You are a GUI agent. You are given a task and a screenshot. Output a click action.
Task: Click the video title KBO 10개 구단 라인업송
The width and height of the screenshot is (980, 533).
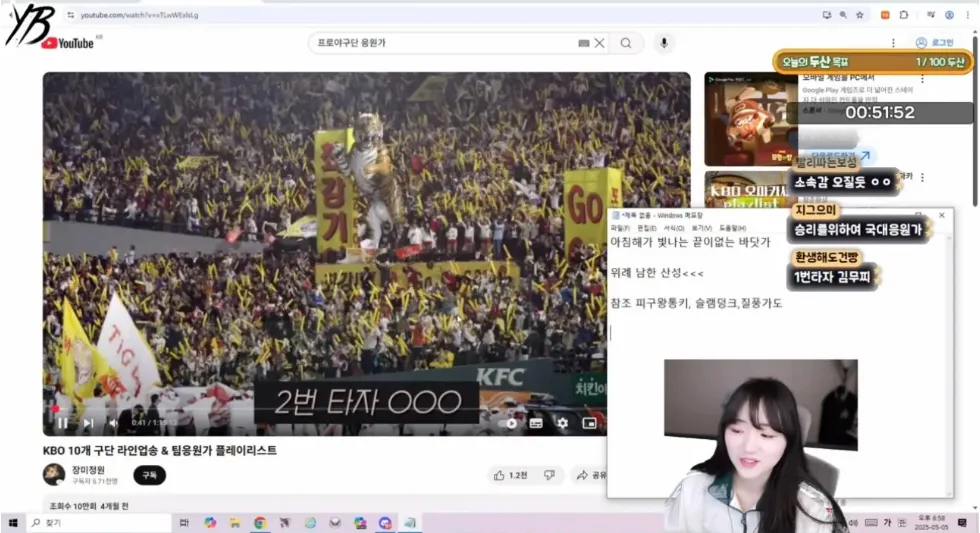pos(159,451)
